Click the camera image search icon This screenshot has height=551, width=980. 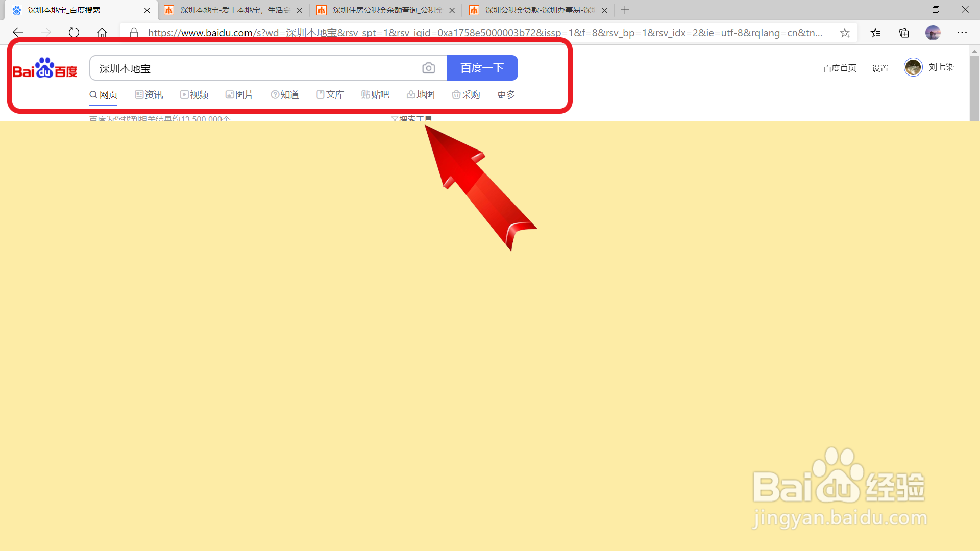[429, 68]
